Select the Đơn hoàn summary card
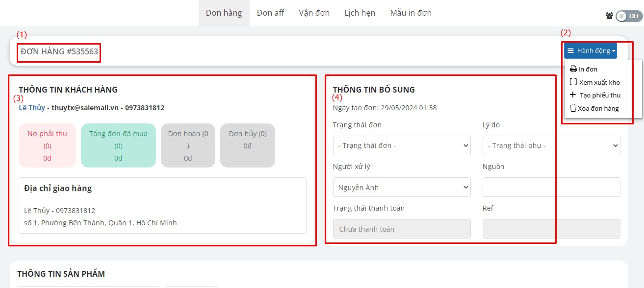The height and width of the screenshot is (288, 644). pos(188,145)
